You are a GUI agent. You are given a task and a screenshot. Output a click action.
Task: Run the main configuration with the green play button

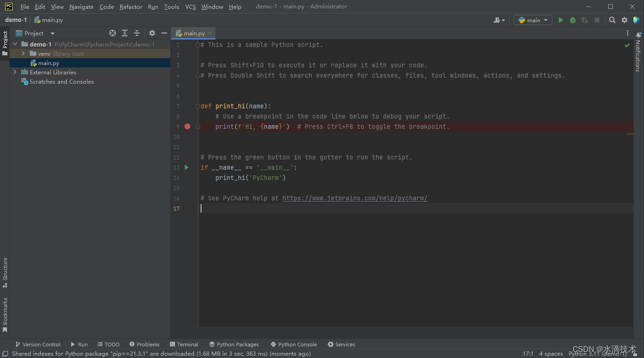(x=561, y=20)
